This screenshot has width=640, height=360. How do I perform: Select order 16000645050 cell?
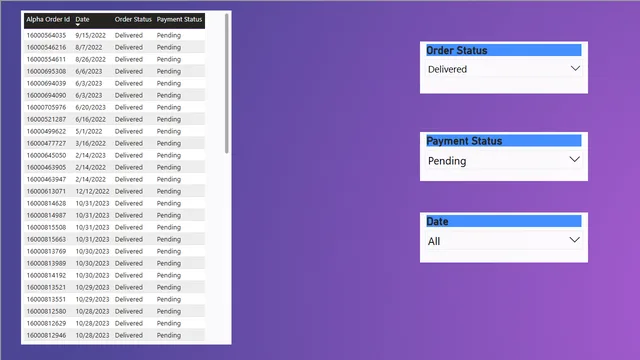(46, 156)
